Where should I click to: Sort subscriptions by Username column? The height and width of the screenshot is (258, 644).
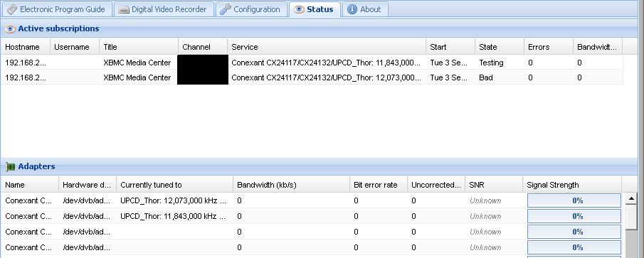75,47
